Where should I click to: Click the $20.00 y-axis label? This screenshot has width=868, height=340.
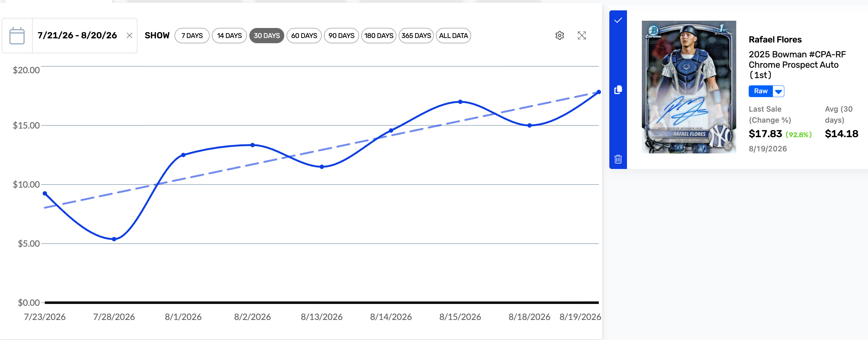(26, 70)
